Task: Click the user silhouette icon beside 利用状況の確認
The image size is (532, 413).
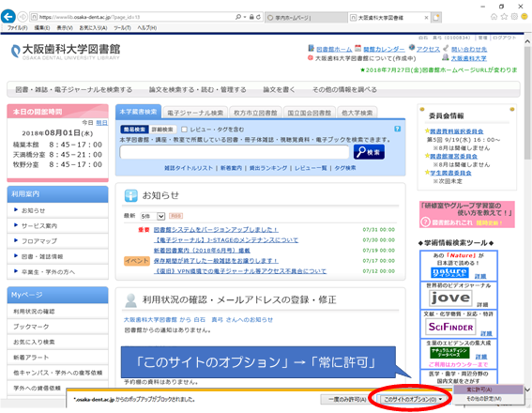Action: tap(130, 300)
